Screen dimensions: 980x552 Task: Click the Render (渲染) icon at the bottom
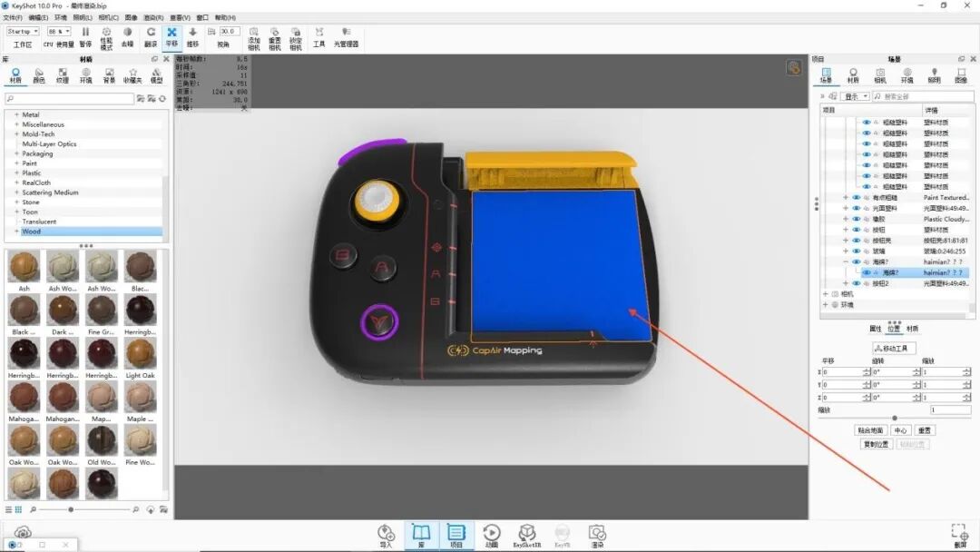(x=596, y=532)
